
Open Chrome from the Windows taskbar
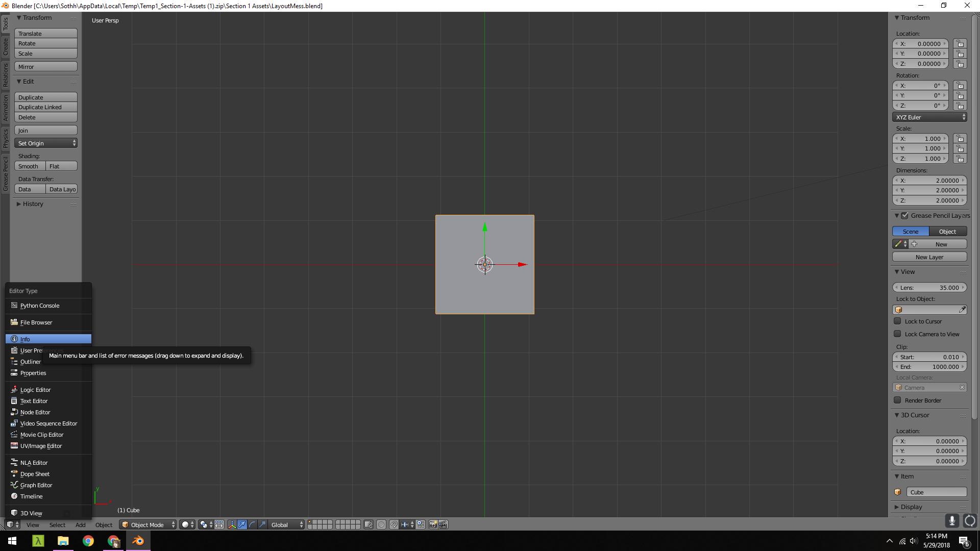click(88, 541)
